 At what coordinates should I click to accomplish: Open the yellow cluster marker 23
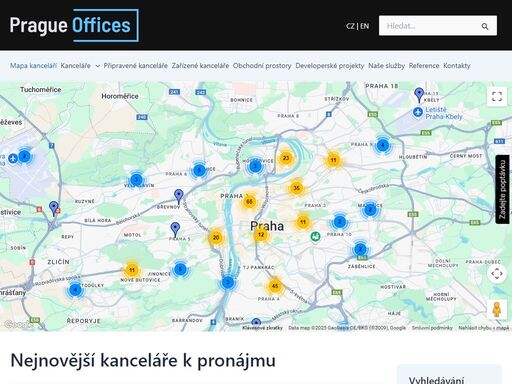286,158
